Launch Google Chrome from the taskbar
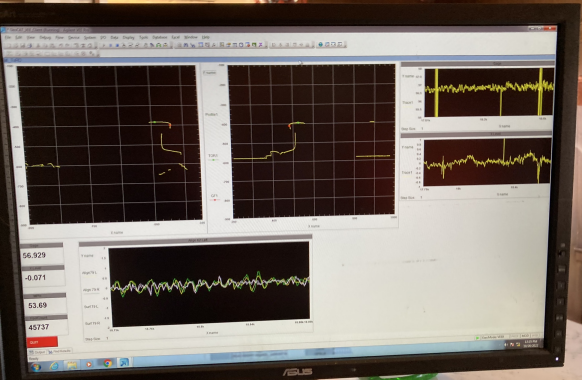This screenshot has height=380, width=582. [x=108, y=363]
